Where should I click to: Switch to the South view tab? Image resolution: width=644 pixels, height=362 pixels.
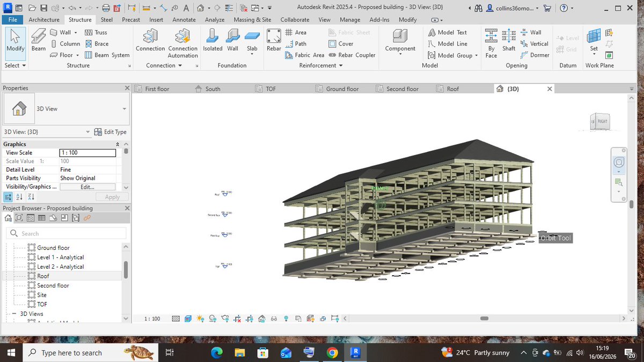tap(213, 89)
